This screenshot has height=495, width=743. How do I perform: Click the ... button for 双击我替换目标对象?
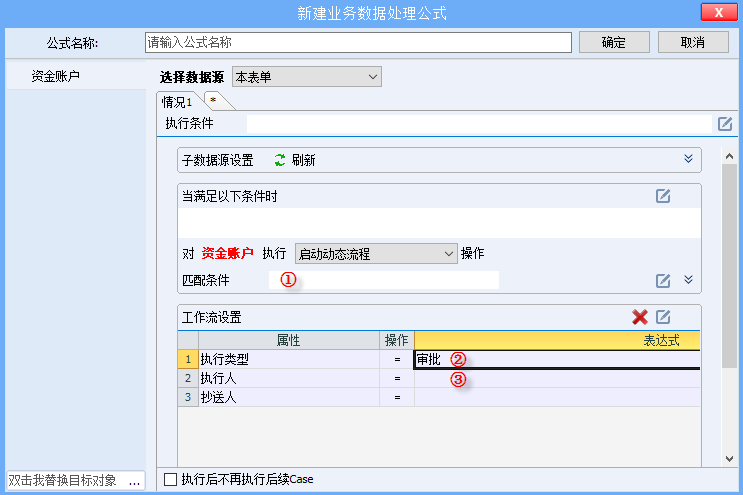tap(134, 480)
